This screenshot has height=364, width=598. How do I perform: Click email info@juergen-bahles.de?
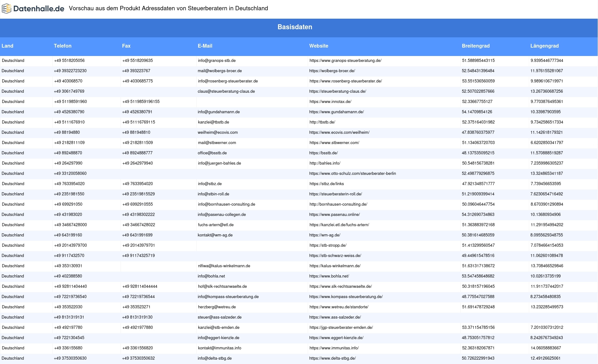point(220,163)
